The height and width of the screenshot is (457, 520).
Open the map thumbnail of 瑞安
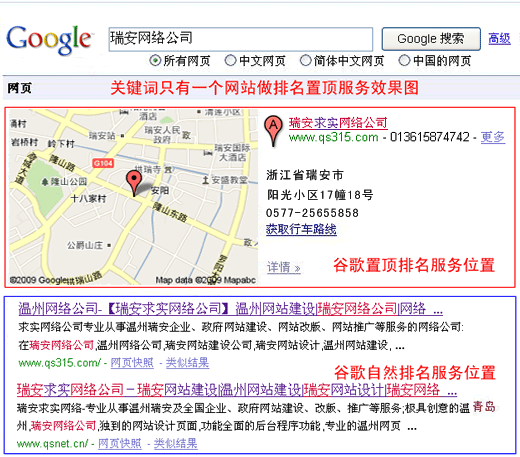[x=134, y=197]
